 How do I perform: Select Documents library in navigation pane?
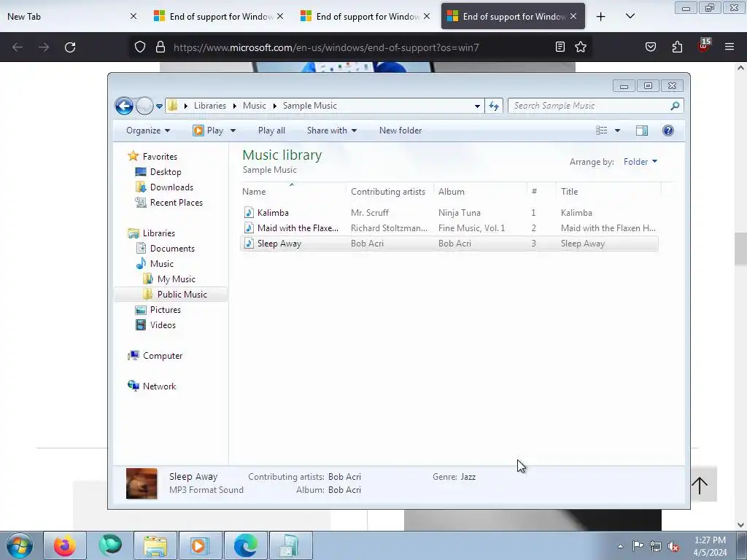172,249
